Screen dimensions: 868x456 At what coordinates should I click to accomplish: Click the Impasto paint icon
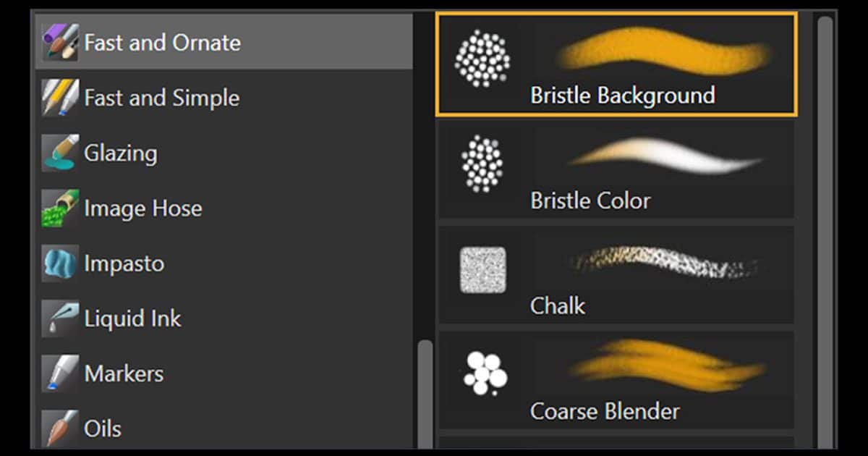coord(61,263)
